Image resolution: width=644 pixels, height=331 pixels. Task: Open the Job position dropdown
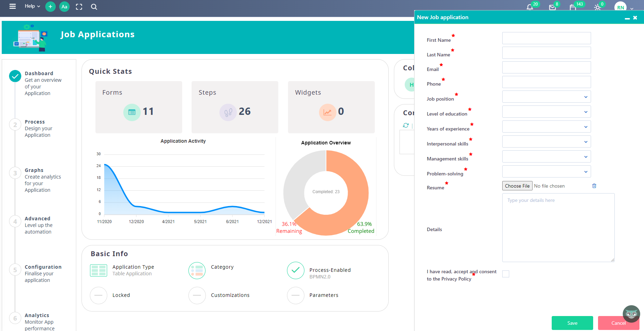pyautogui.click(x=546, y=96)
